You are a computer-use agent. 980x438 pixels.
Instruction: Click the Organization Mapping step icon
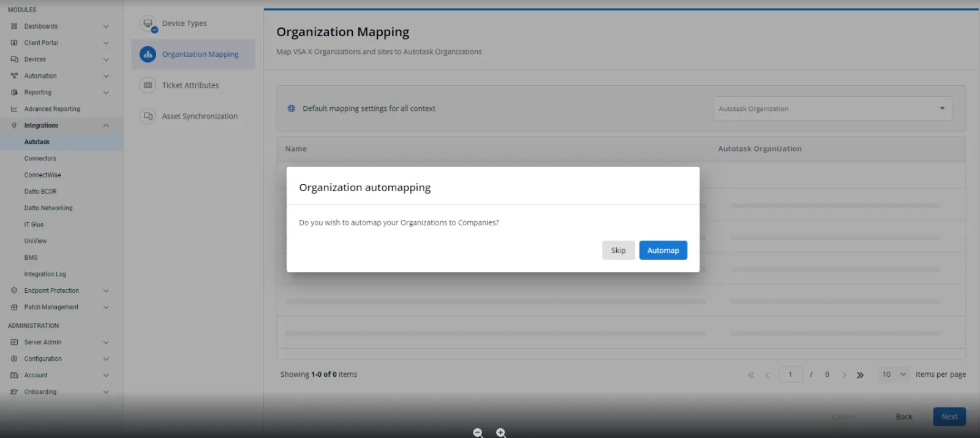148,55
